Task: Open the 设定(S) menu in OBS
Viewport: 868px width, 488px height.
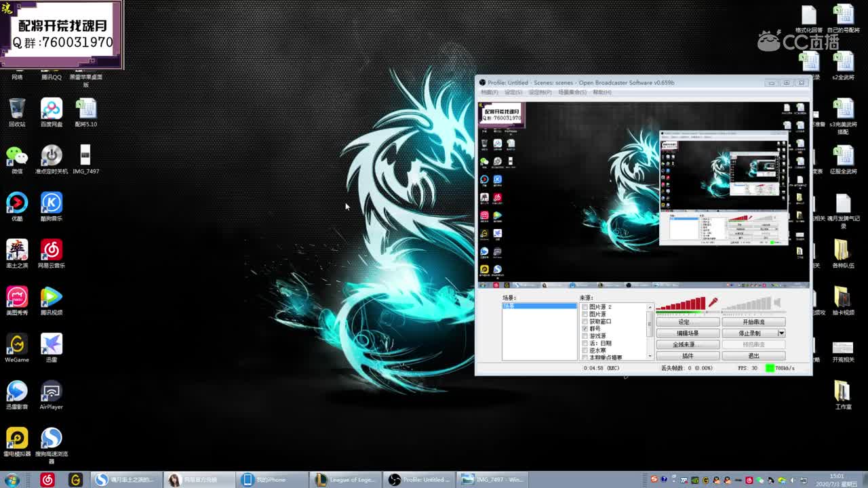Action: tap(513, 92)
